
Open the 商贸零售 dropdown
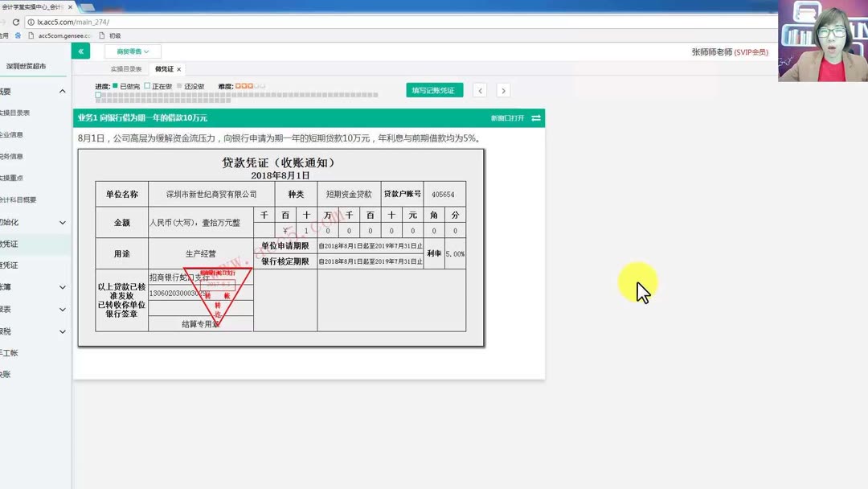pos(131,51)
